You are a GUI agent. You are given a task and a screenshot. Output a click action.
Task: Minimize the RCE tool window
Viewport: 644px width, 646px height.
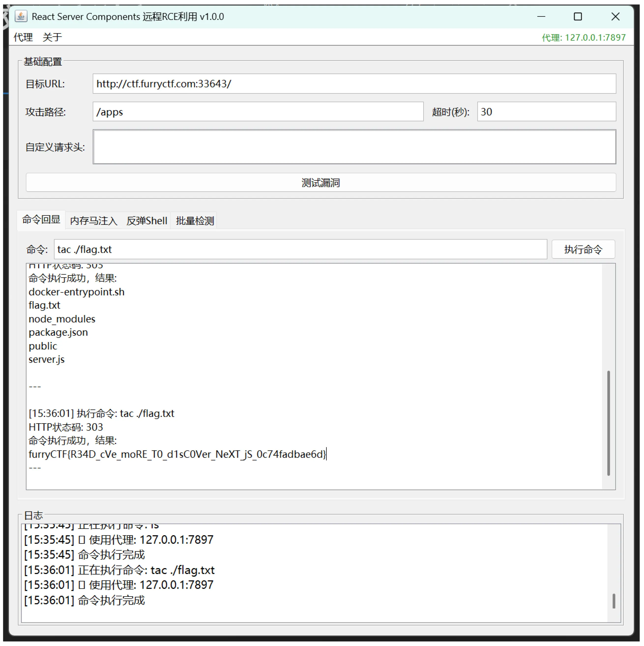point(542,16)
